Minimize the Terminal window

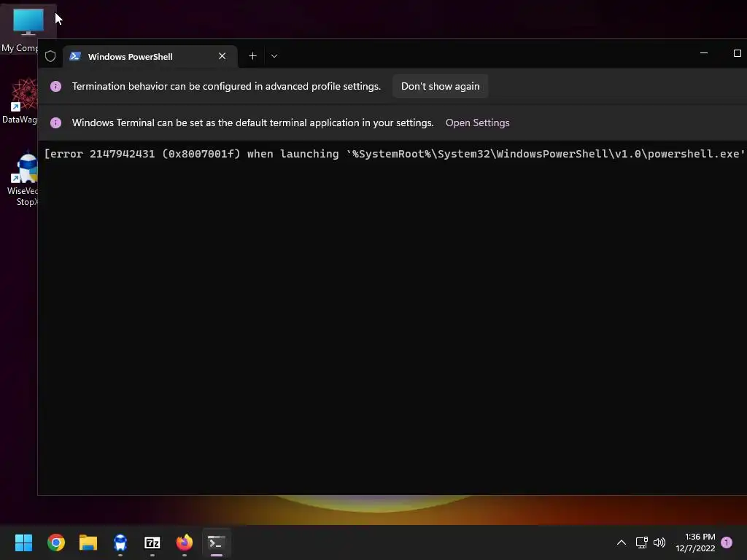pyautogui.click(x=704, y=53)
